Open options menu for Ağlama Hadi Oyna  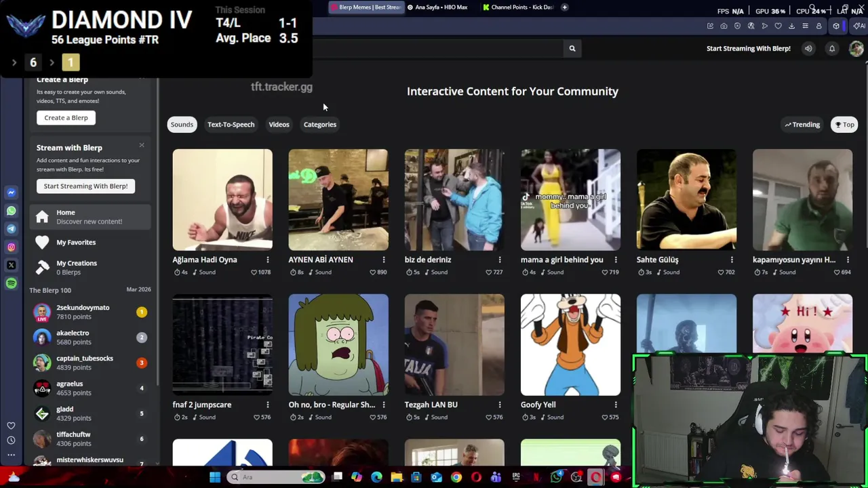(267, 260)
